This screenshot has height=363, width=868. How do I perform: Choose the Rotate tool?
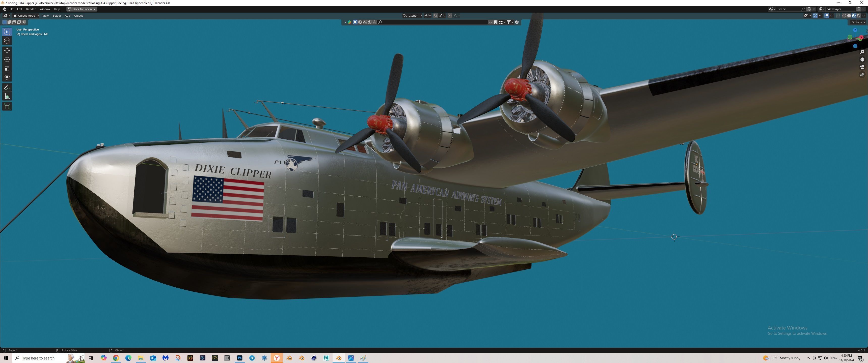click(7, 59)
